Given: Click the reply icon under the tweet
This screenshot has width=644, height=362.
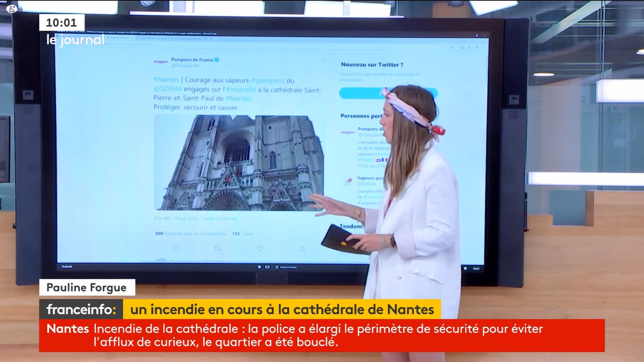Looking at the screenshot, I should 175,248.
